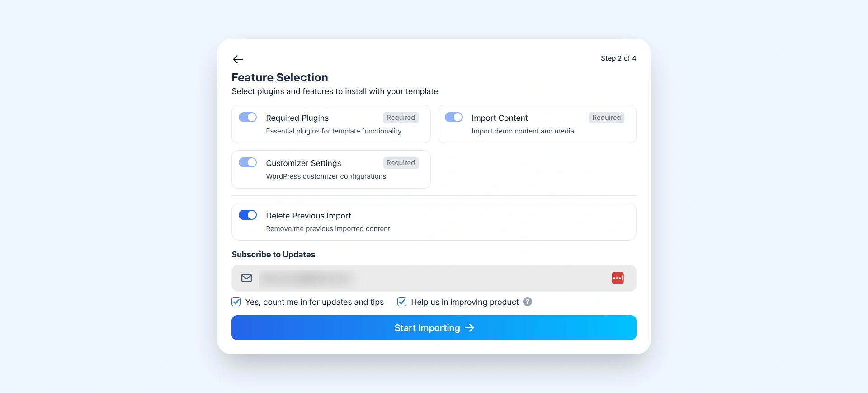Click the 'Delete Previous Import' label
Image resolution: width=868 pixels, height=393 pixels.
coord(308,216)
